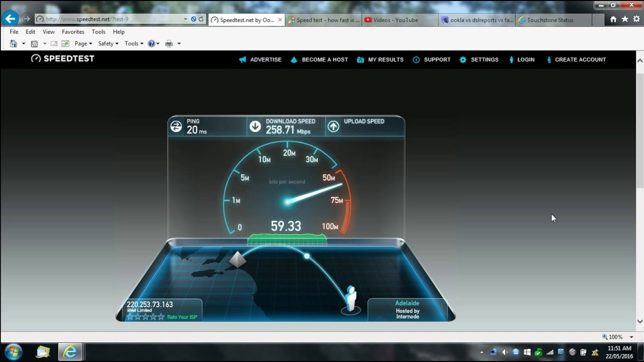
Task: Open the Help menu
Action: [x=119, y=32]
